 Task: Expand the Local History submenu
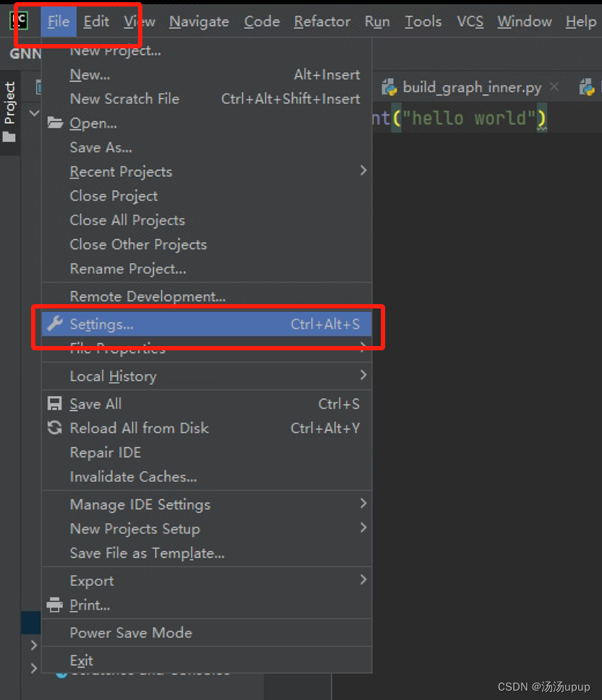[206, 376]
